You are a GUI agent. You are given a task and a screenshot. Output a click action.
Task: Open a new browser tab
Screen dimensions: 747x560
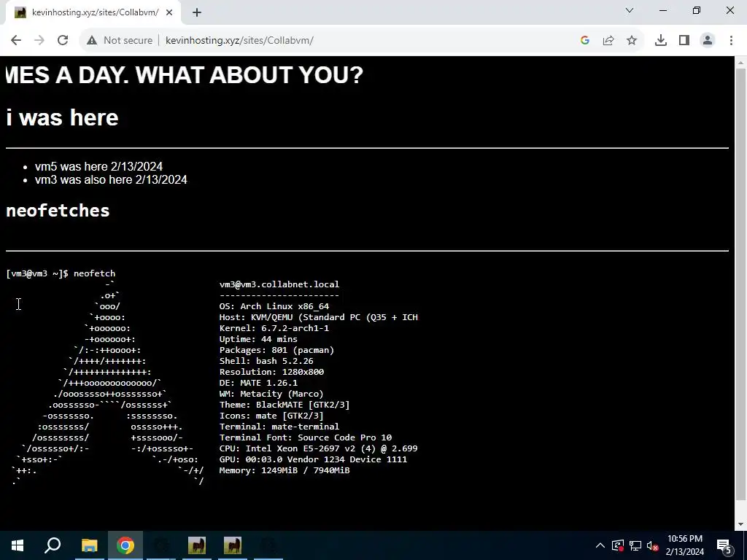tap(197, 13)
